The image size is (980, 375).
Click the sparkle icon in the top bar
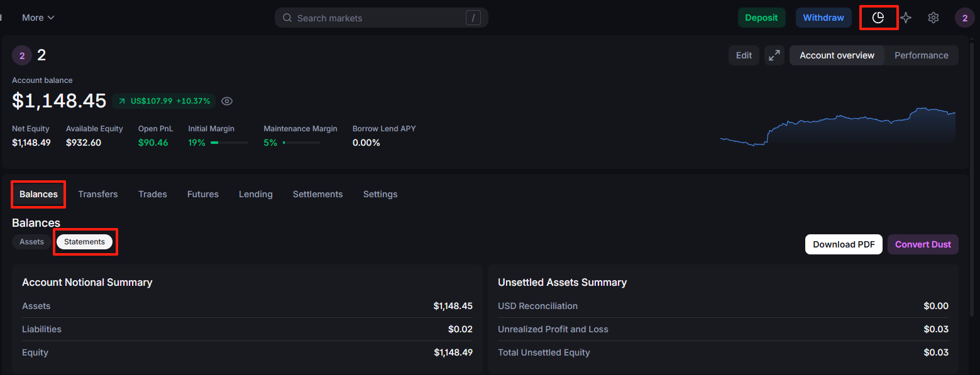906,18
